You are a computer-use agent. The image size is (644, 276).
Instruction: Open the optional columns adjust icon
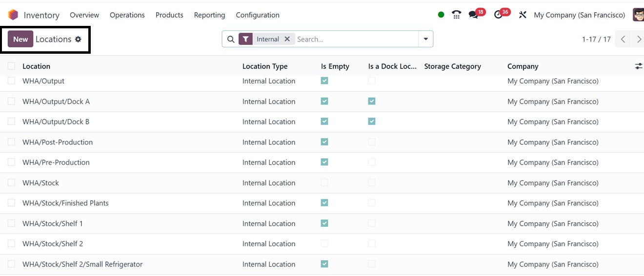click(x=638, y=66)
